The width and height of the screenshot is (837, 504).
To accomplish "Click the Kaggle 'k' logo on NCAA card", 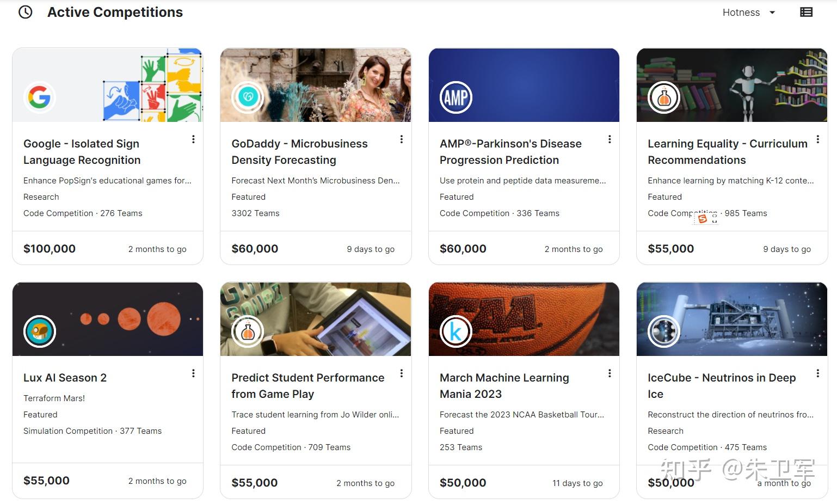I will (x=456, y=331).
